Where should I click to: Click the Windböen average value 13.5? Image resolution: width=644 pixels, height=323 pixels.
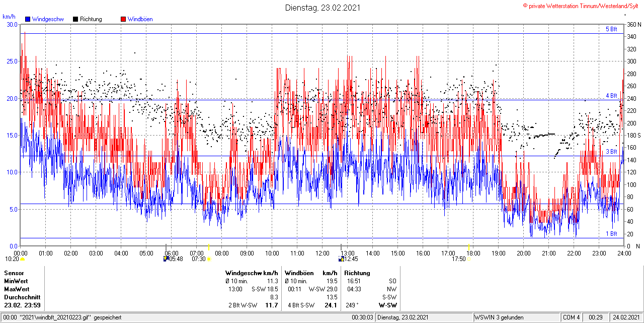pyautogui.click(x=332, y=297)
